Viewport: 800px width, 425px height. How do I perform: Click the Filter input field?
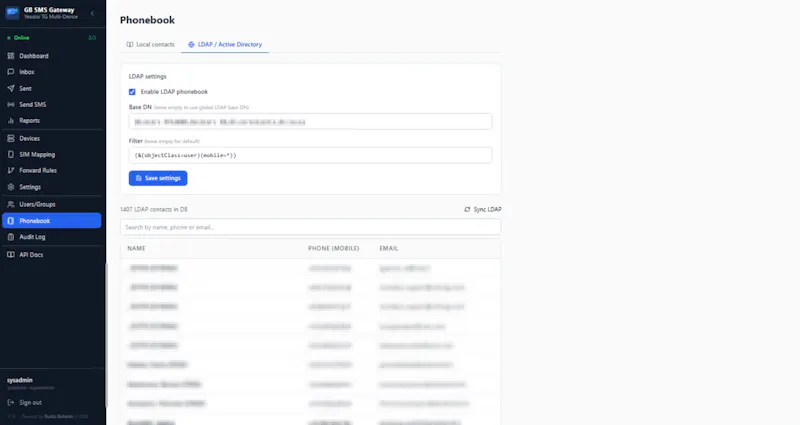click(x=311, y=155)
